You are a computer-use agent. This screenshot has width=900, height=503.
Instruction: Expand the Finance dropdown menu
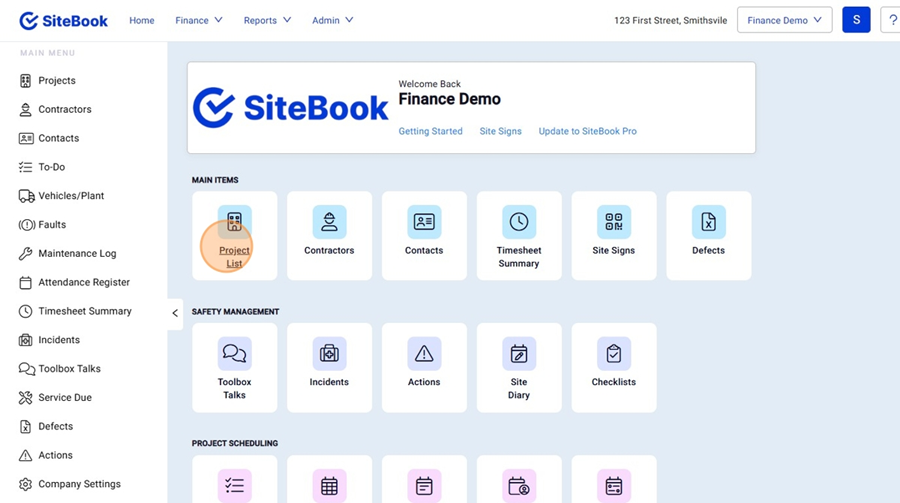tap(198, 20)
